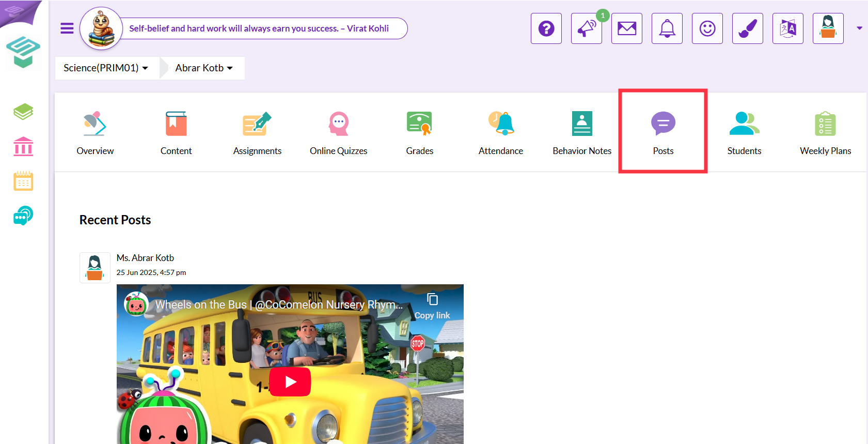Click the platform logo in the sidebar
868x444 pixels.
[23, 52]
